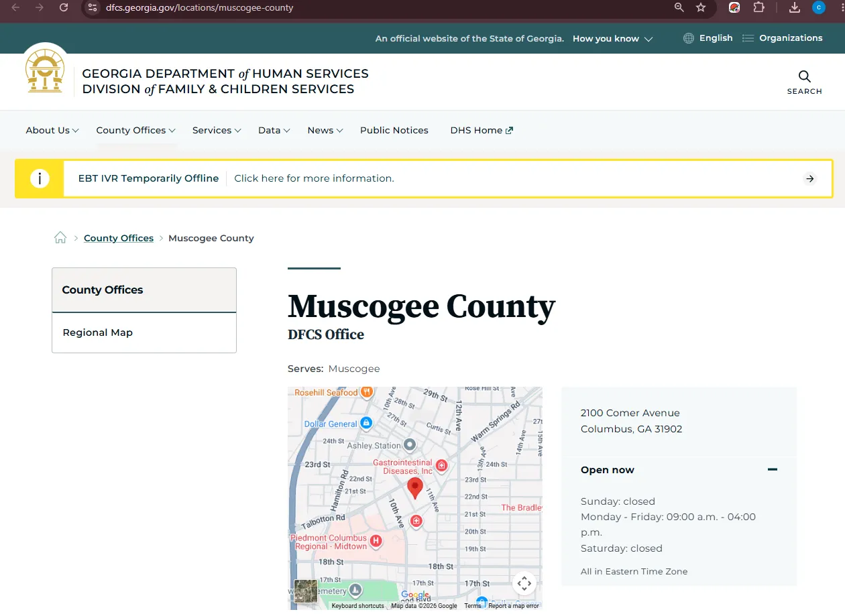Click the alert banner arrow button

[x=810, y=178]
